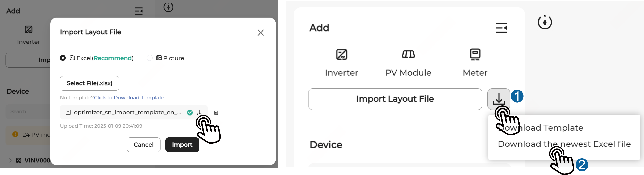The height and width of the screenshot is (175, 644).
Task: Click the Meter device icon
Action: (475, 54)
